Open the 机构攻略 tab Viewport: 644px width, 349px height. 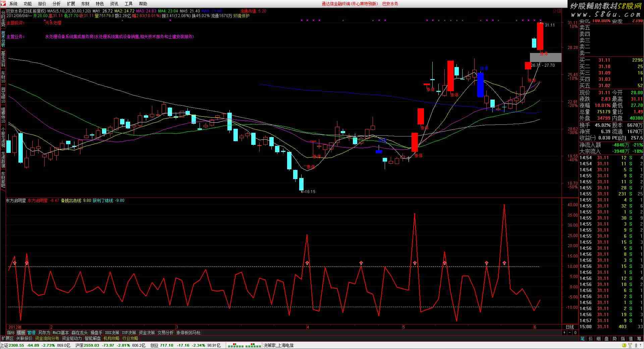[111, 339]
